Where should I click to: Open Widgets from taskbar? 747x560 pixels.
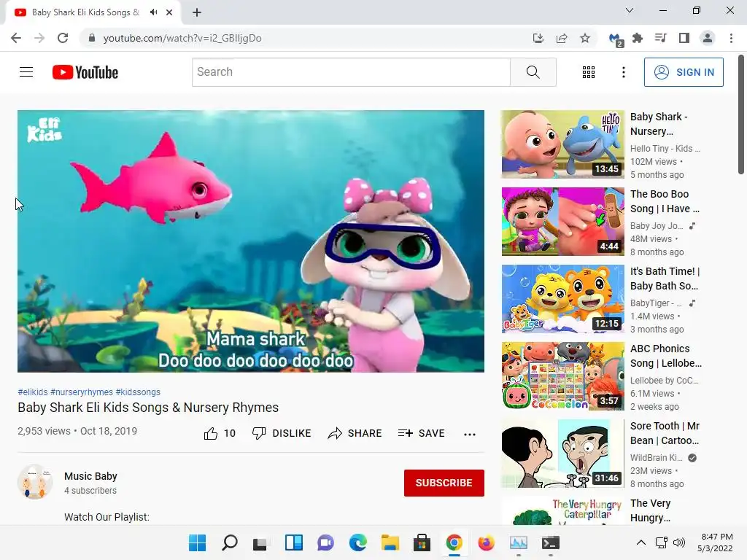click(x=294, y=542)
